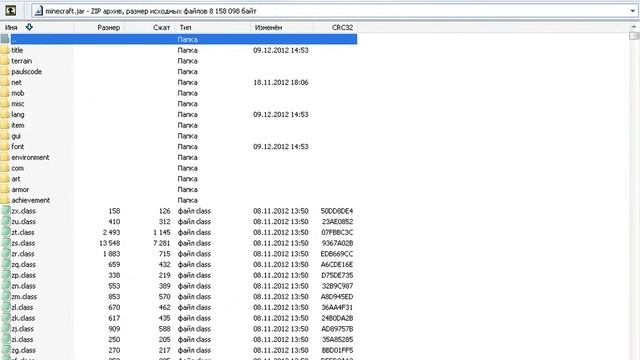The height and width of the screenshot is (360, 640).
Task: Click size value 13 548
Action: pyautogui.click(x=109, y=243)
